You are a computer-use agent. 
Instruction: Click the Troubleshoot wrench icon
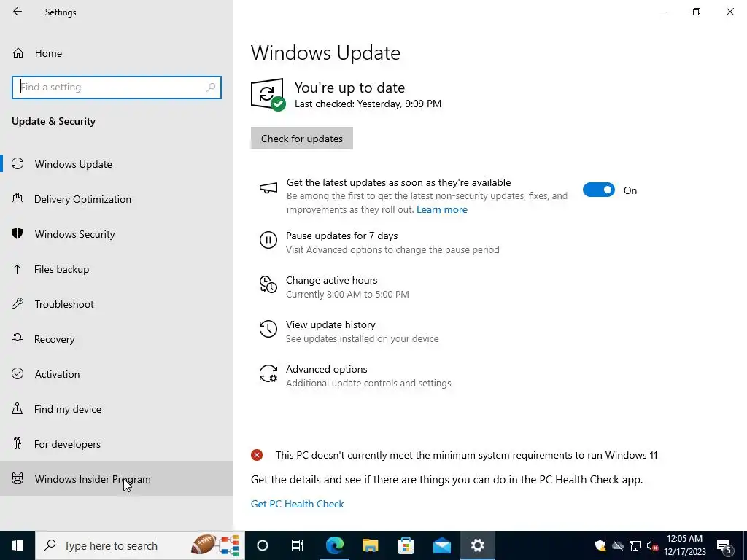(x=18, y=303)
